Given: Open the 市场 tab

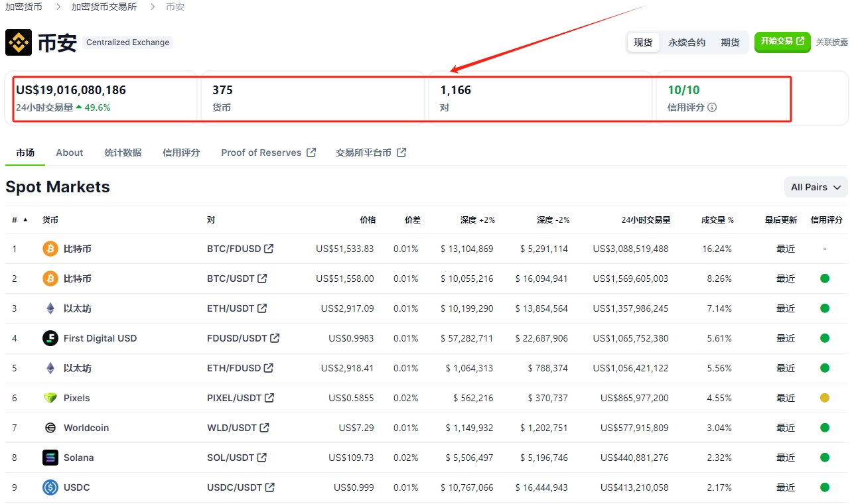Looking at the screenshot, I should pos(25,153).
